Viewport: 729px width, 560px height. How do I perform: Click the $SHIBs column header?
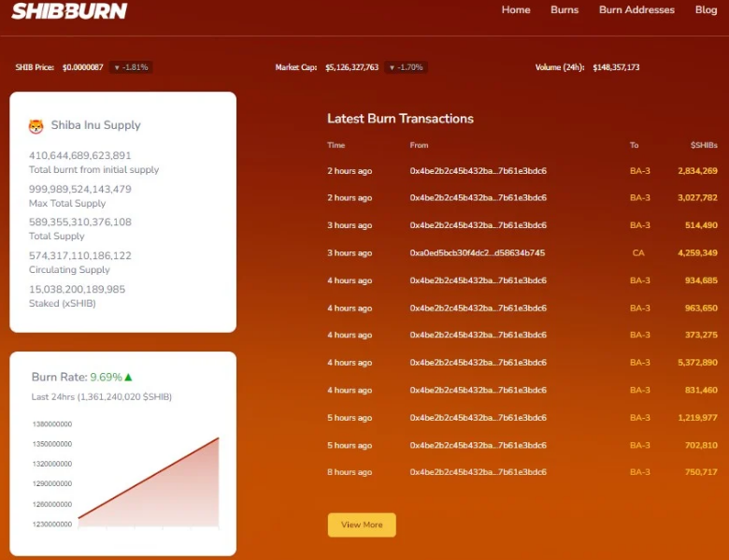tap(704, 145)
